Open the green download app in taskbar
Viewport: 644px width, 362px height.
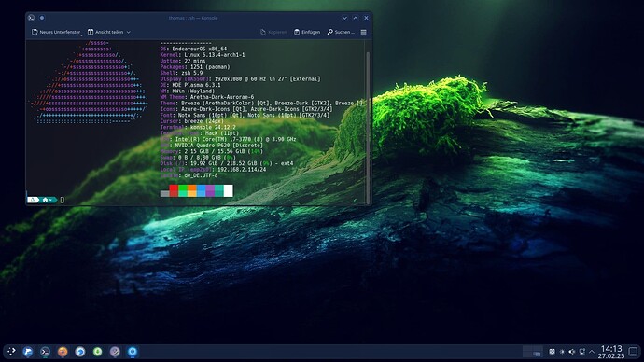click(x=97, y=352)
